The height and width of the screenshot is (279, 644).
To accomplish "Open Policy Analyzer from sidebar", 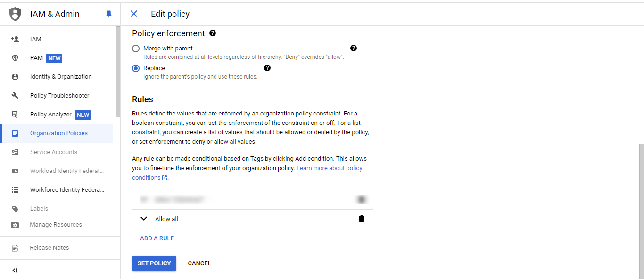I will tap(51, 115).
